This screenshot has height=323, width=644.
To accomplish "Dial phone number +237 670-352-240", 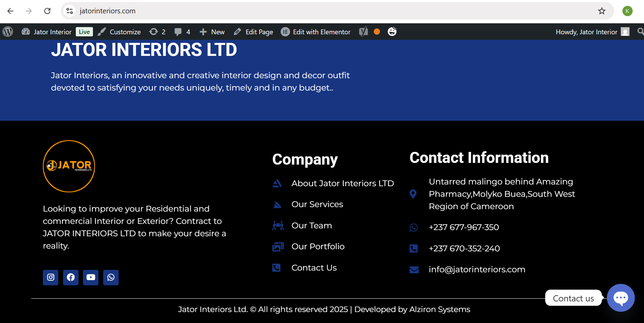I will [464, 249].
